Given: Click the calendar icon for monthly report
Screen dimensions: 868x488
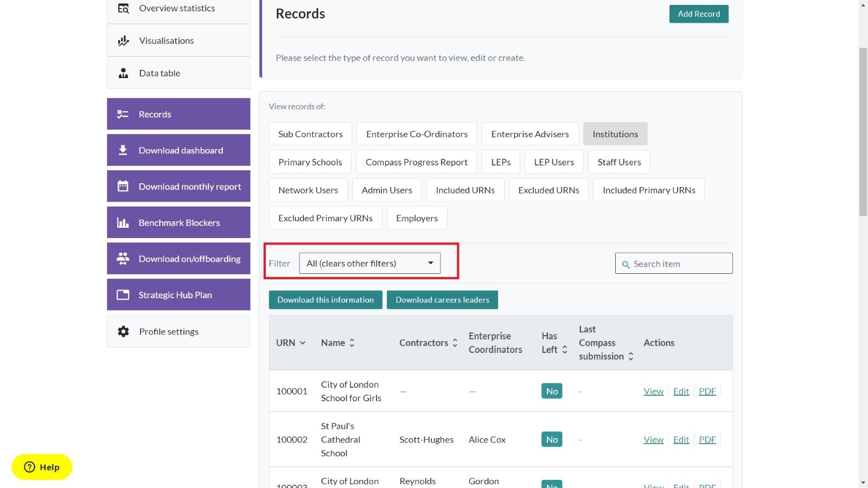Looking at the screenshot, I should click(123, 186).
